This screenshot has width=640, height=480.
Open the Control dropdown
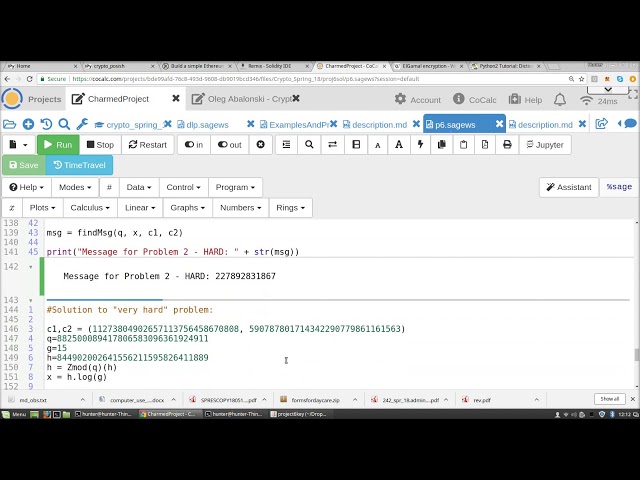click(183, 187)
